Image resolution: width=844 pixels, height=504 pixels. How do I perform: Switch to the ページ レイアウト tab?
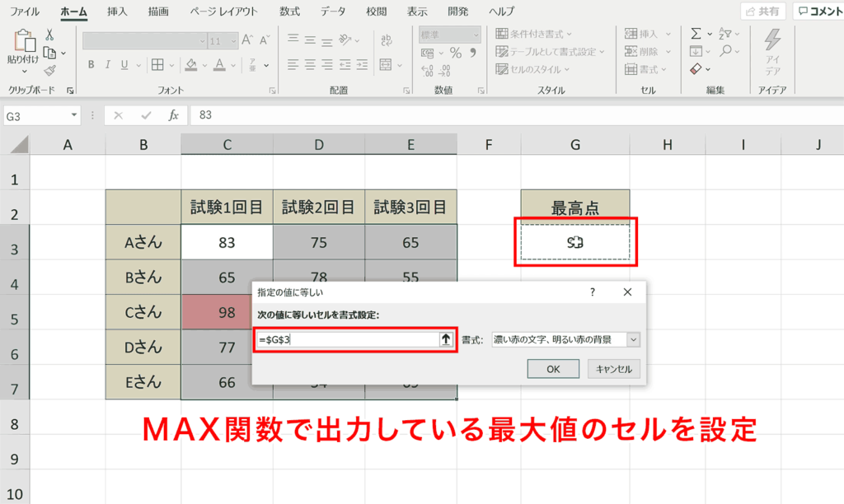tap(223, 12)
